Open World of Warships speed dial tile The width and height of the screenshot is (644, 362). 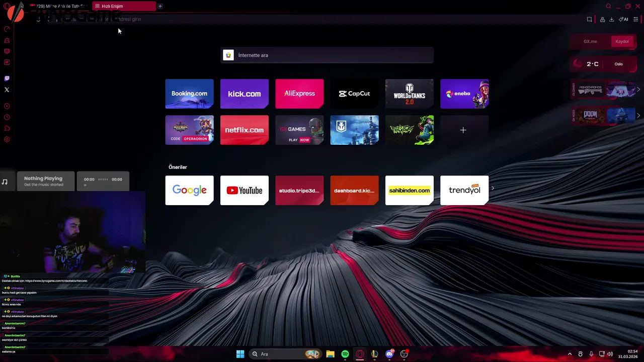point(354,130)
